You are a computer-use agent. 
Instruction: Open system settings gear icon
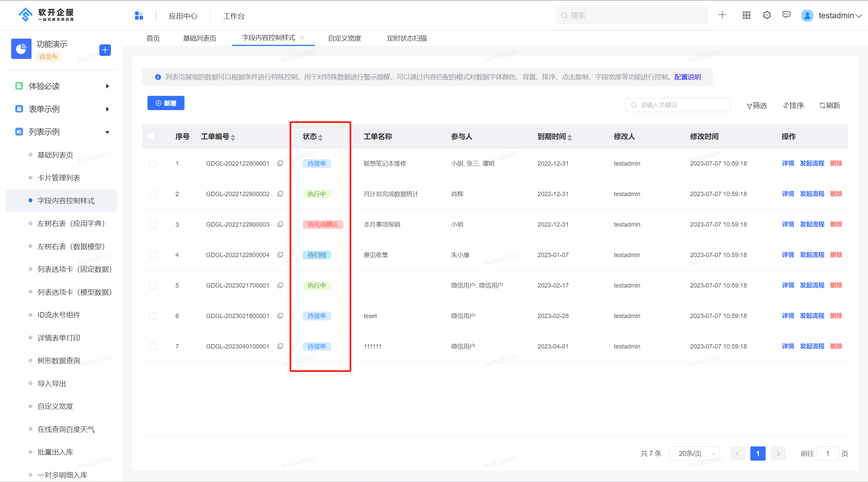[x=767, y=15]
